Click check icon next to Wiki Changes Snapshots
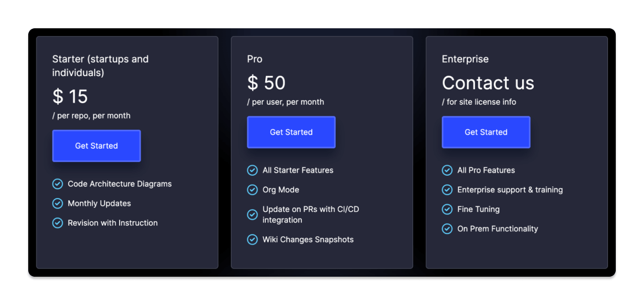 252,239
